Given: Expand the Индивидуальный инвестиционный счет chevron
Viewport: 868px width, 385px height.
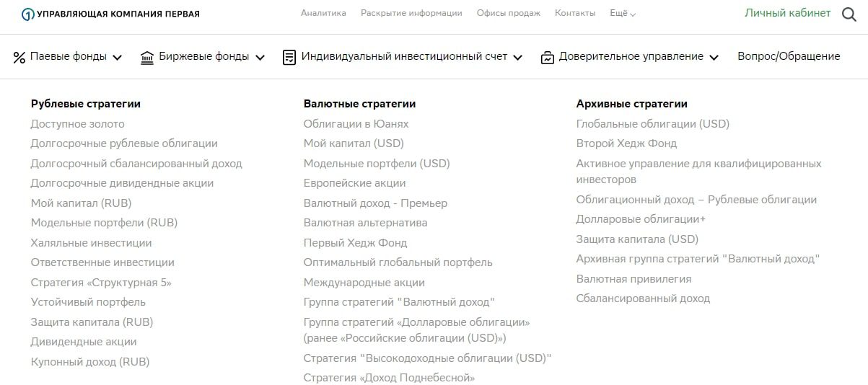Looking at the screenshot, I should pyautogui.click(x=517, y=58).
